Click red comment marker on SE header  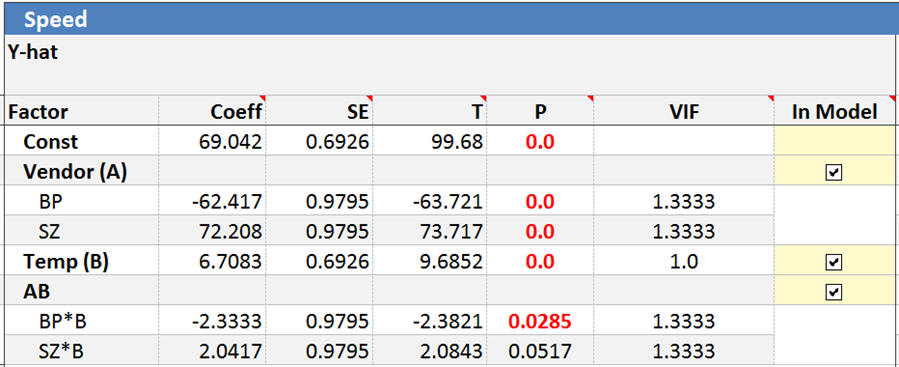coord(369,98)
